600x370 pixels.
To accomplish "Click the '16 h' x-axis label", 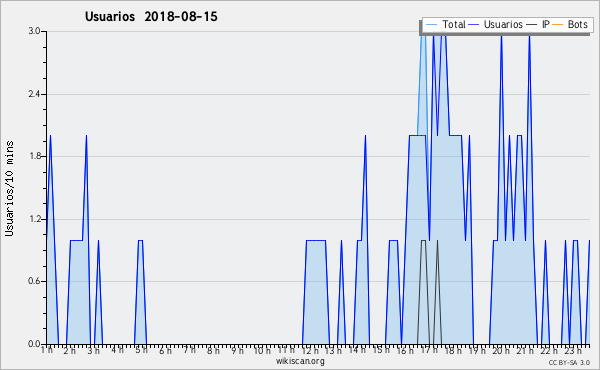I will tap(405, 350).
